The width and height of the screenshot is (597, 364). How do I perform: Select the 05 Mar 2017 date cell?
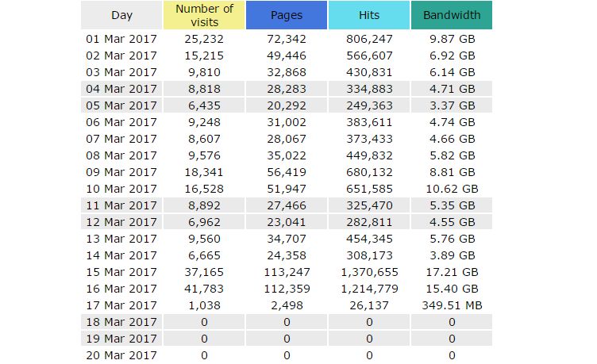[x=121, y=105]
